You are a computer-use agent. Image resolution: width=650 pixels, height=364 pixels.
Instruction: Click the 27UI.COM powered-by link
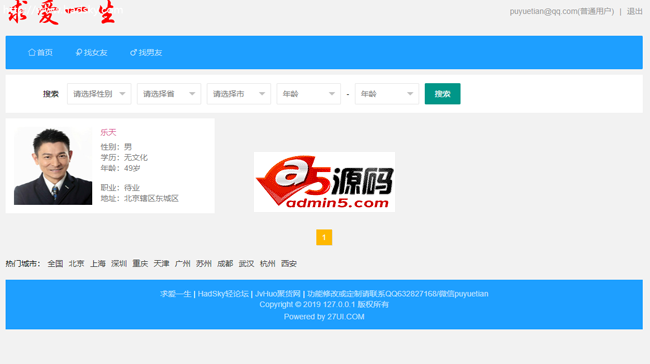(x=346, y=317)
